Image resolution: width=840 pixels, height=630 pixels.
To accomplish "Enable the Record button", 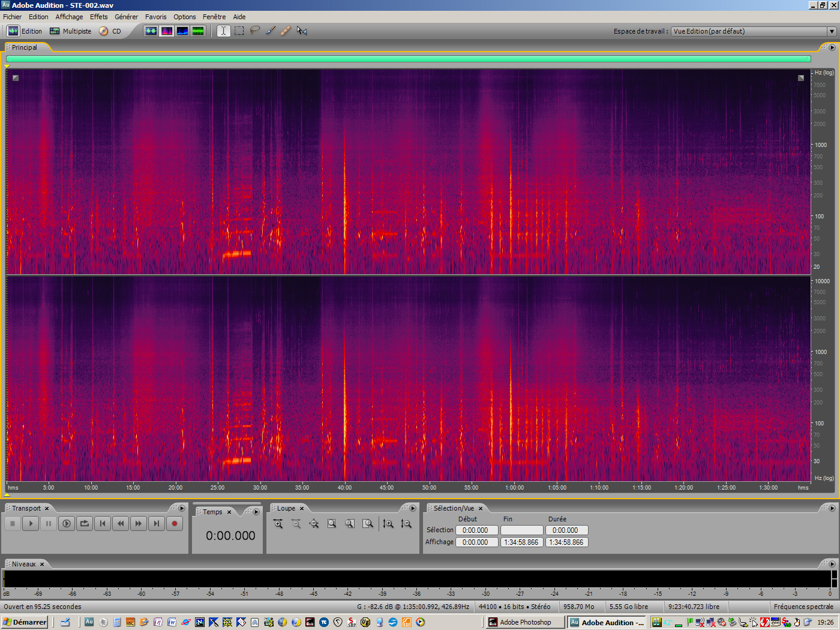I will [x=175, y=523].
